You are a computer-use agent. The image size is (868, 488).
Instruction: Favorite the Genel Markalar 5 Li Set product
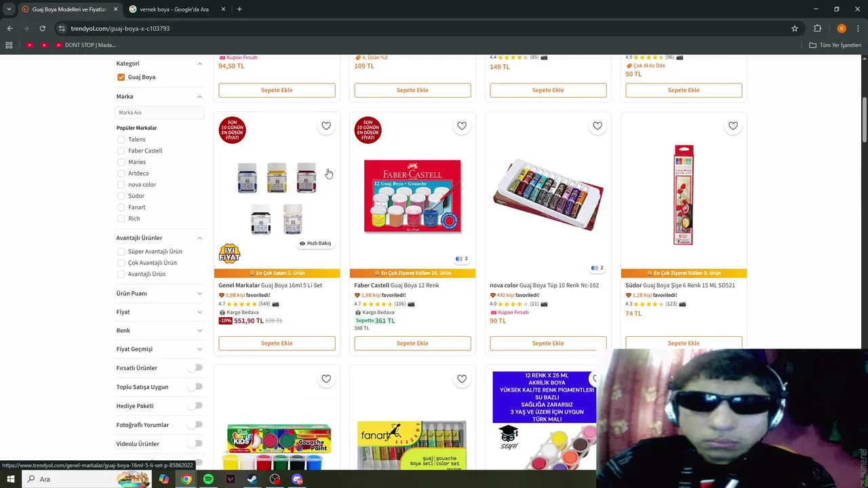point(326,126)
